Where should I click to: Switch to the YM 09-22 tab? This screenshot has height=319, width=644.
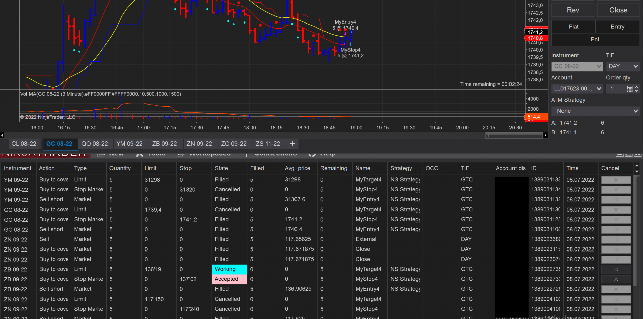129,144
